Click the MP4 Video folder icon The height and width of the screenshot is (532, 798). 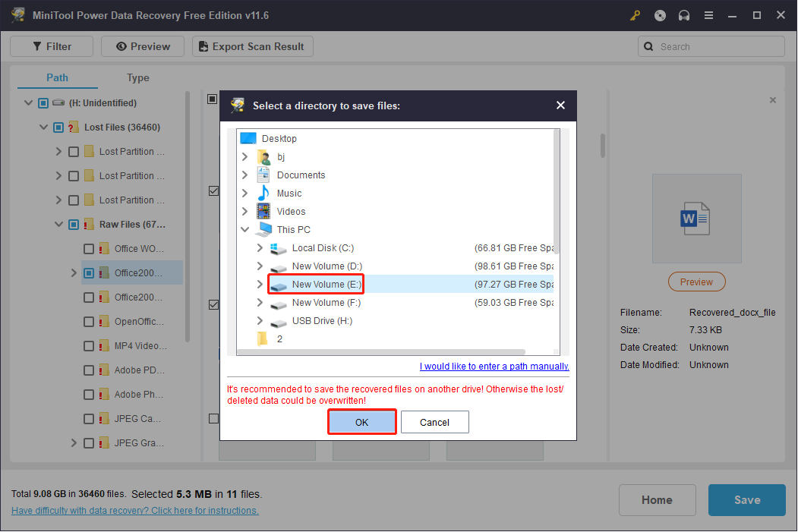click(104, 346)
